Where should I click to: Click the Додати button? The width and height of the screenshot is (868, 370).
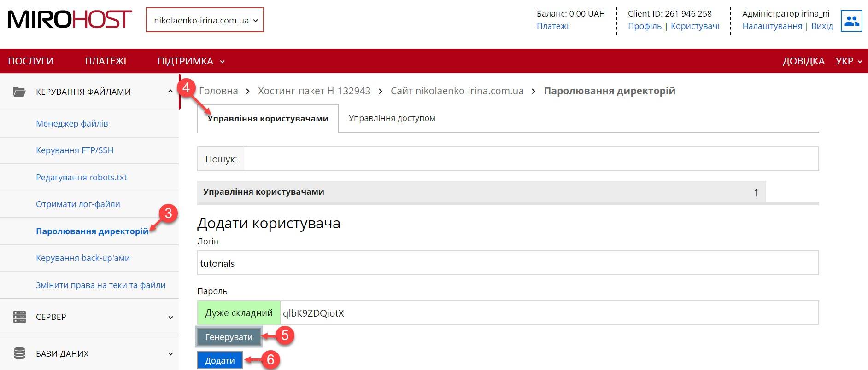click(x=220, y=360)
